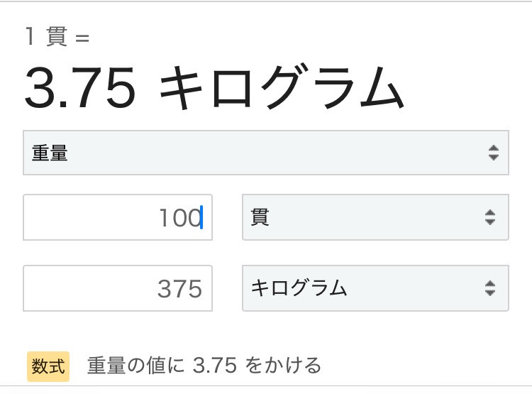Focus the result field showing 375

click(117, 288)
